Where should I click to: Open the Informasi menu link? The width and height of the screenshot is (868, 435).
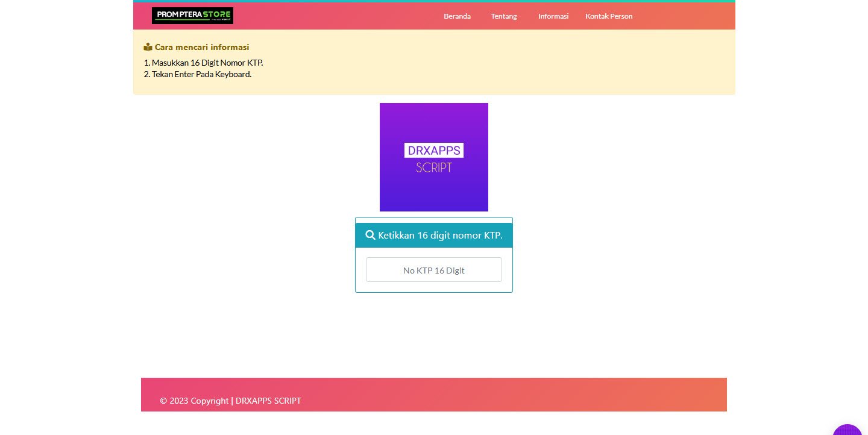click(553, 16)
